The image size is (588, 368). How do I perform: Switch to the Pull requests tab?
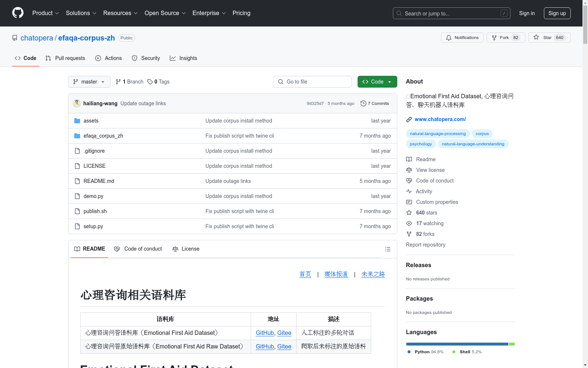(65, 58)
